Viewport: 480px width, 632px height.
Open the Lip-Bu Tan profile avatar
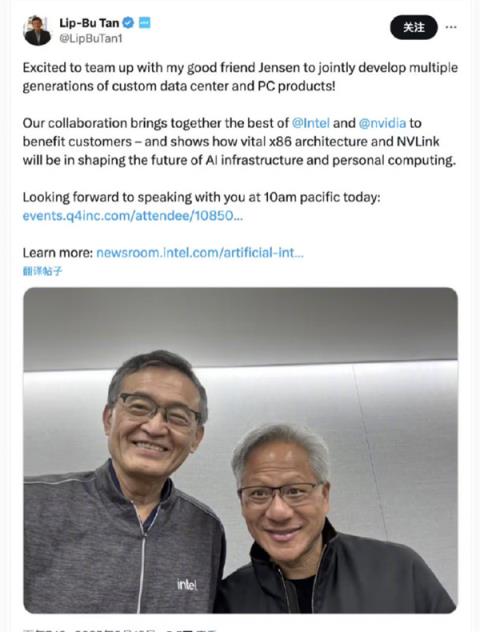[x=37, y=31]
